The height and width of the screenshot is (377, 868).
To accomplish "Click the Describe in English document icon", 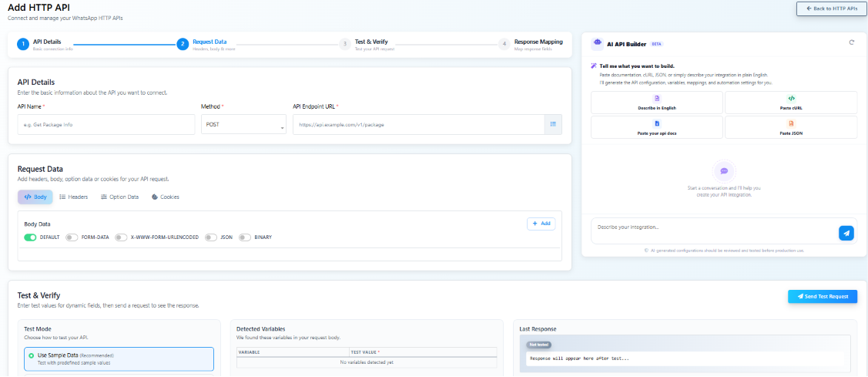I will [x=656, y=98].
